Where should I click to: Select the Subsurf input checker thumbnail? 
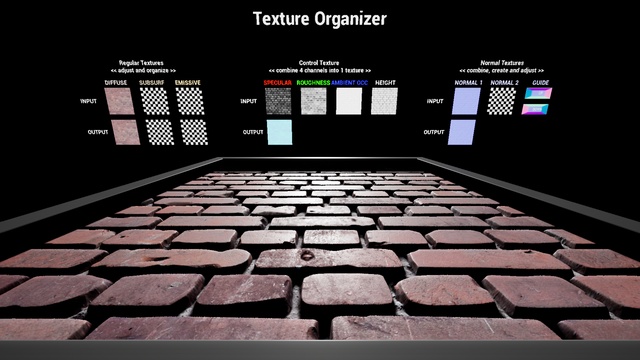coord(155,101)
